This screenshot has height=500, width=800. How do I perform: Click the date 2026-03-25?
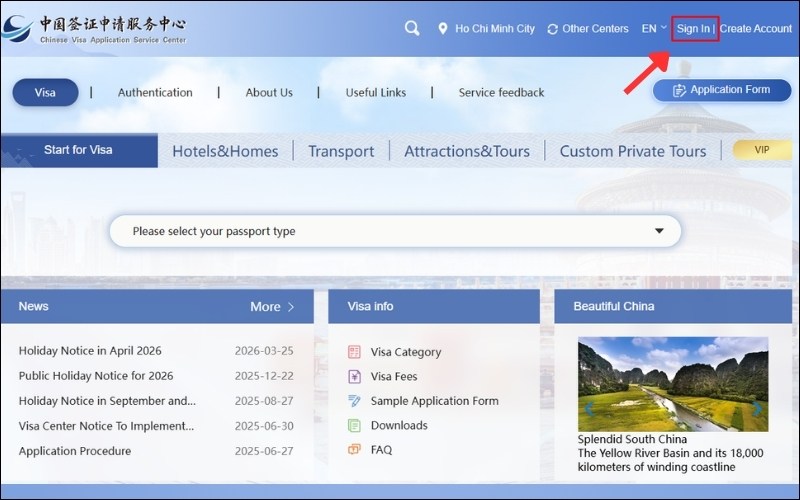[264, 351]
